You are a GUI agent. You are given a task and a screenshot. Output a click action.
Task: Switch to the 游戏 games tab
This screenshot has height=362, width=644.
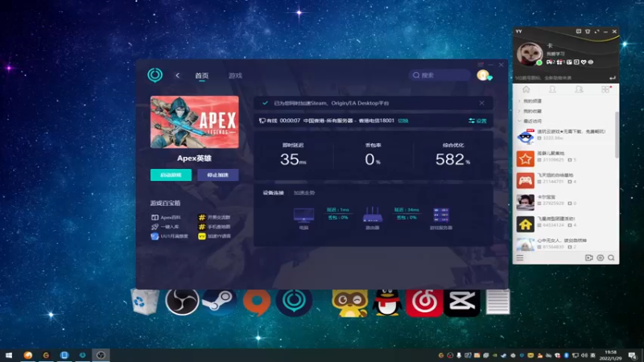(x=235, y=76)
